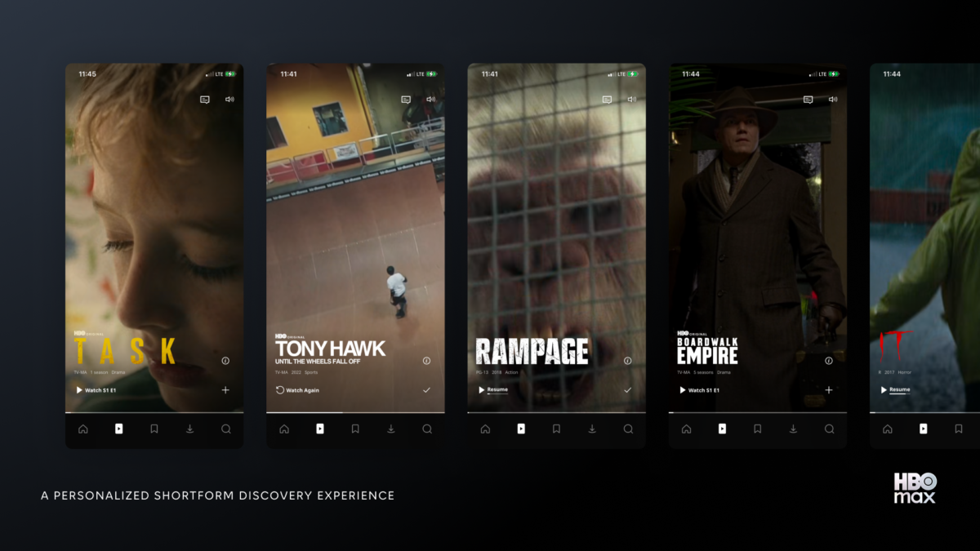Toggle captions on the Task screen
Viewport: 980px width, 551px height.
point(205,100)
